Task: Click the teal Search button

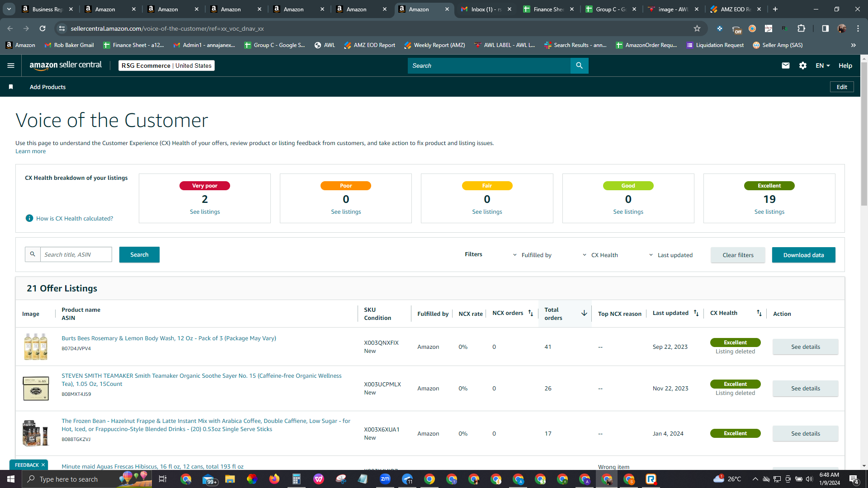Action: 139,254
